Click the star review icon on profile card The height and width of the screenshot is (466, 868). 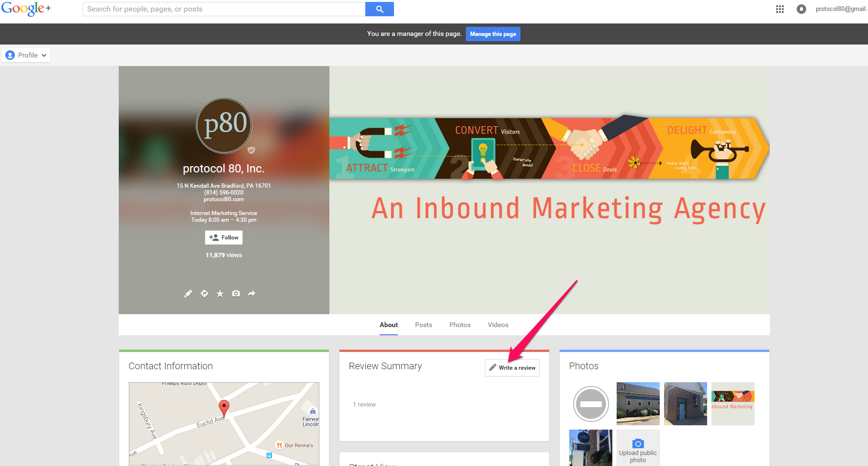point(220,294)
